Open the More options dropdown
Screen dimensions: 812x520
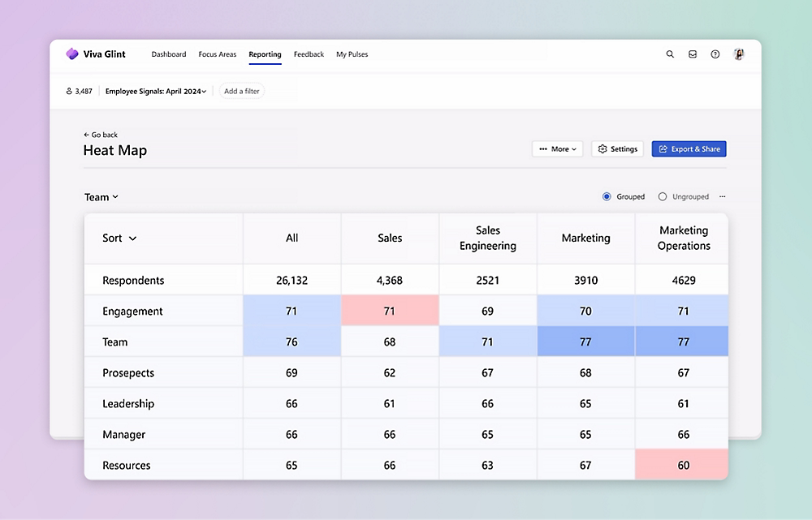pos(557,149)
